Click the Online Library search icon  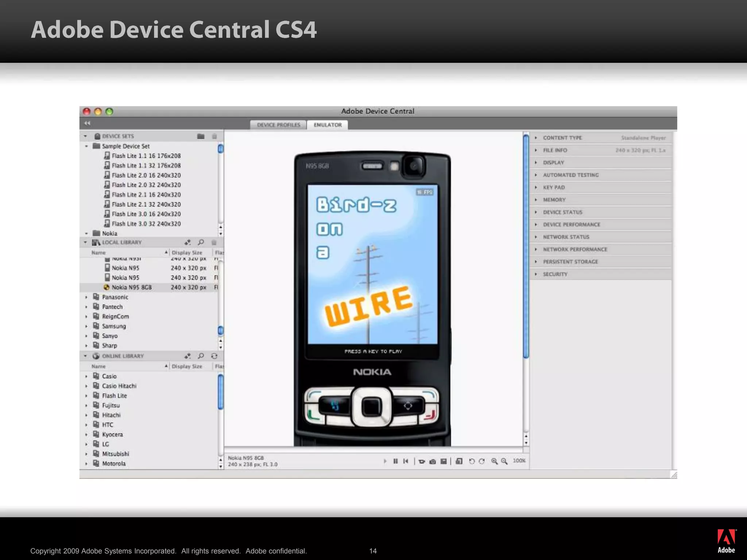pyautogui.click(x=201, y=356)
